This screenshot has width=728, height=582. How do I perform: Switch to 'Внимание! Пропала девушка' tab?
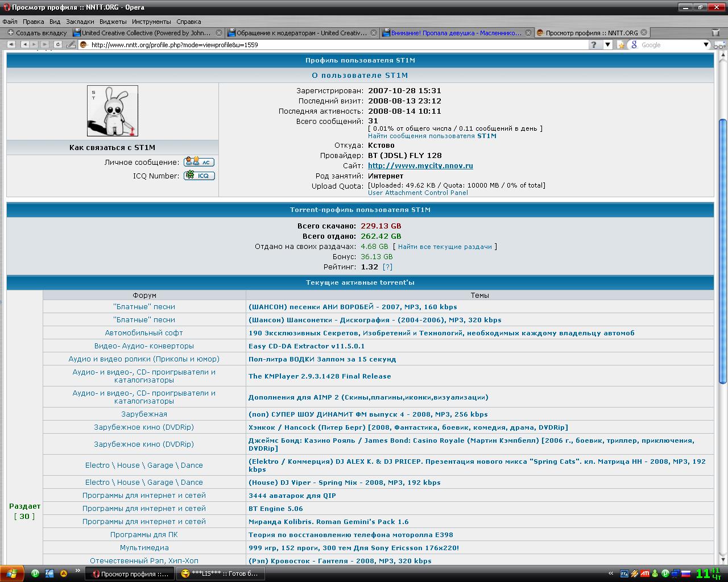tap(456, 33)
